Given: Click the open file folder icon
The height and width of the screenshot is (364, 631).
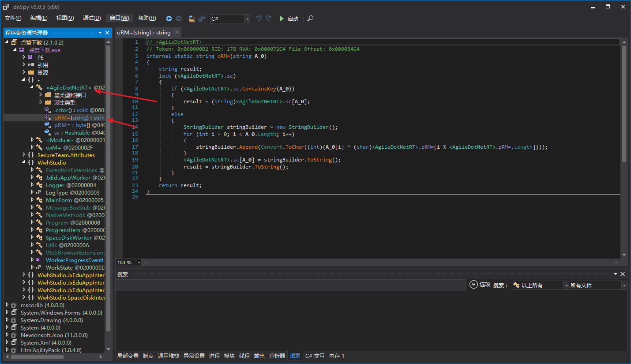Looking at the screenshot, I should (192, 19).
